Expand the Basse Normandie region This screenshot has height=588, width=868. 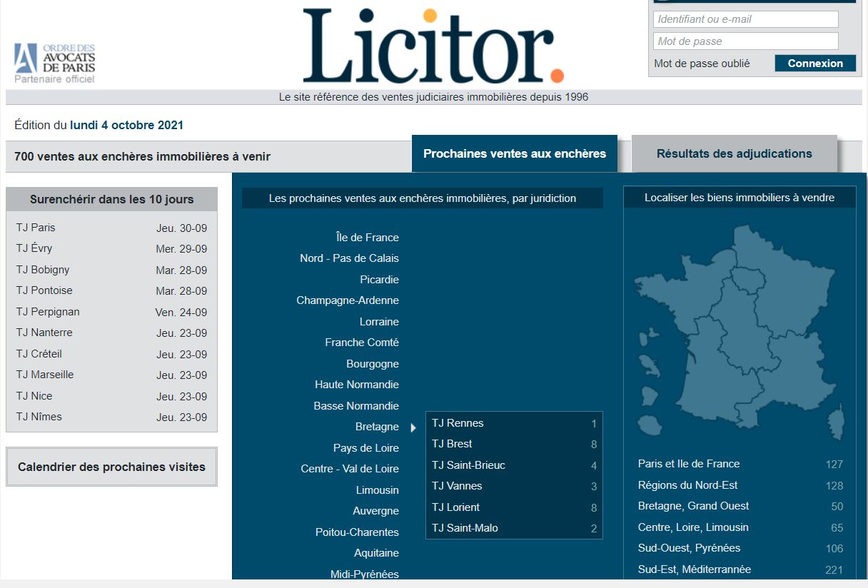pyautogui.click(x=356, y=406)
